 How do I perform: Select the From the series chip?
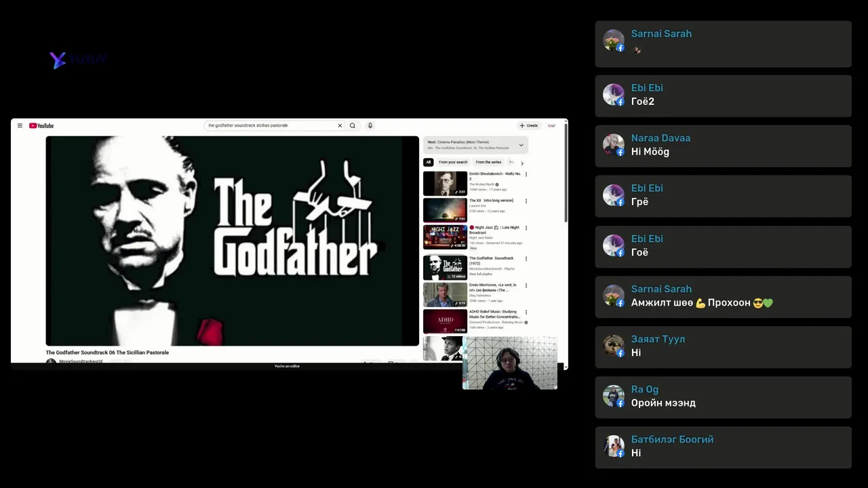click(488, 162)
